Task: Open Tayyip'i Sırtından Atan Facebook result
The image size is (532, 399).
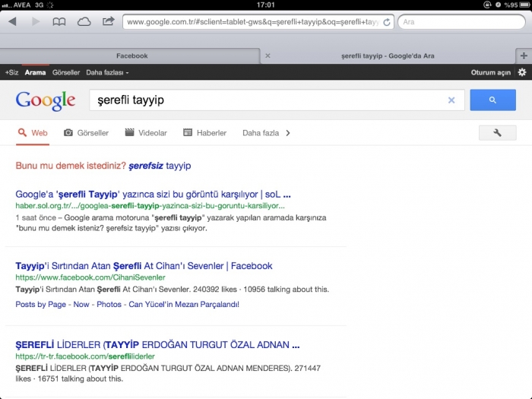Action: pyautogui.click(x=144, y=266)
